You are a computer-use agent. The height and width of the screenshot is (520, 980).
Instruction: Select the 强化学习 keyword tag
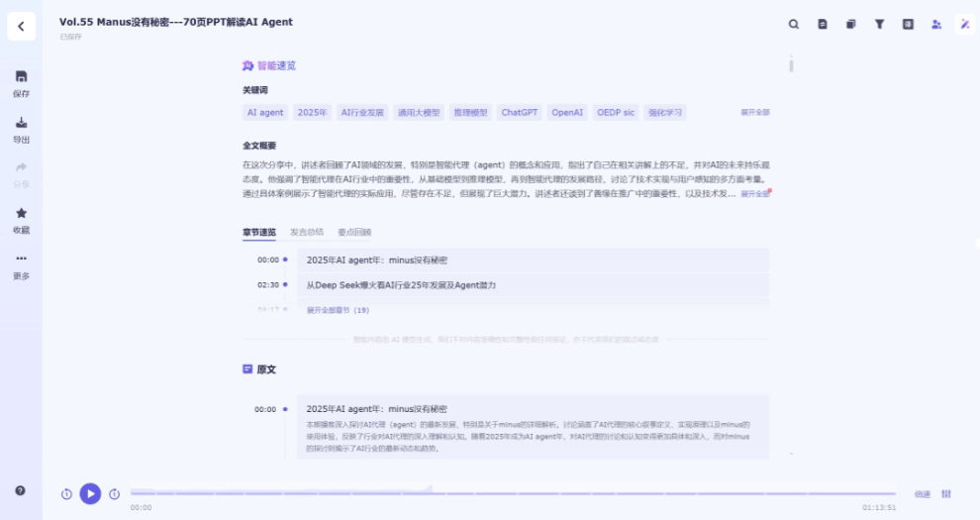[665, 113]
